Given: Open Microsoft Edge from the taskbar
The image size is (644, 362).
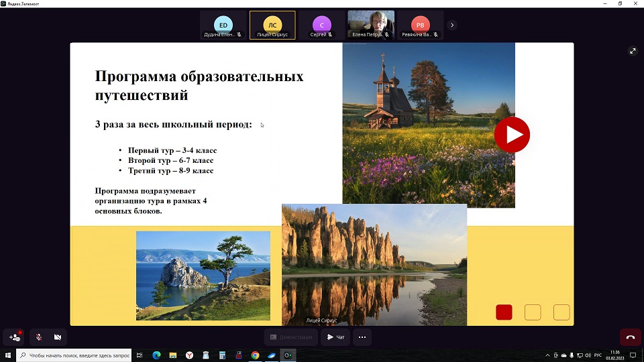Looking at the screenshot, I should [x=156, y=355].
